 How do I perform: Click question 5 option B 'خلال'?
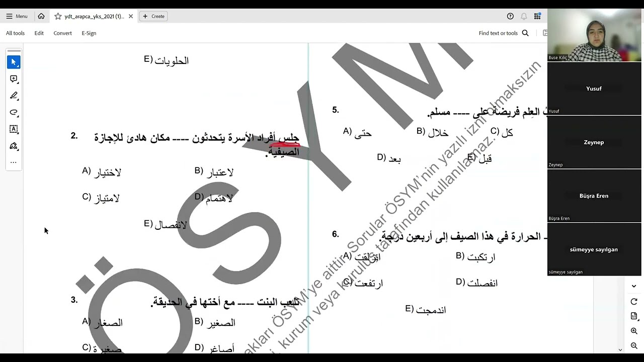click(x=433, y=133)
